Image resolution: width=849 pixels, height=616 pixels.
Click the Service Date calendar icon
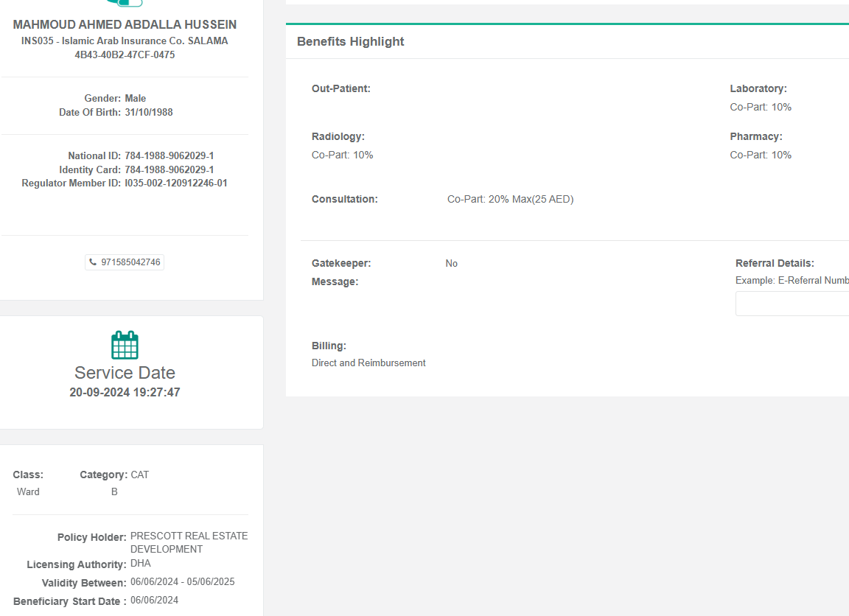(125, 345)
